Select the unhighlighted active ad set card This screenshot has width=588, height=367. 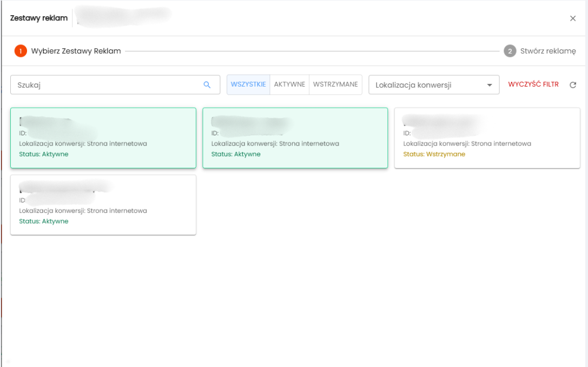click(103, 205)
